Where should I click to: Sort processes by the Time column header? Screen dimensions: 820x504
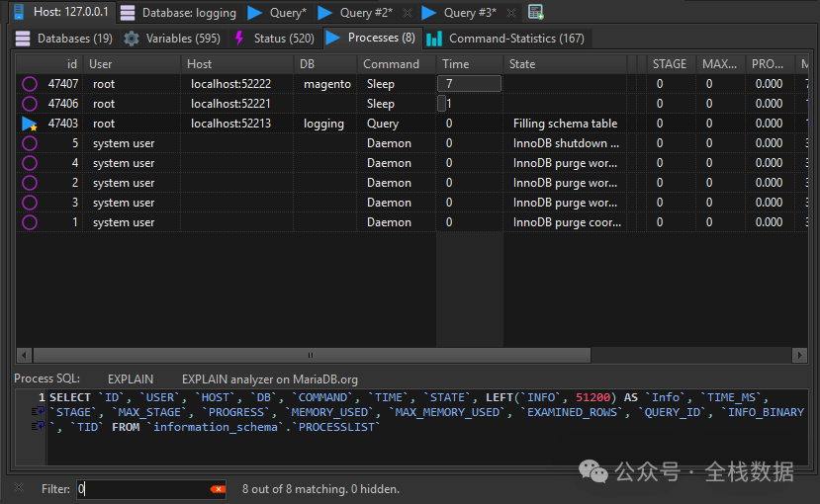tap(456, 63)
